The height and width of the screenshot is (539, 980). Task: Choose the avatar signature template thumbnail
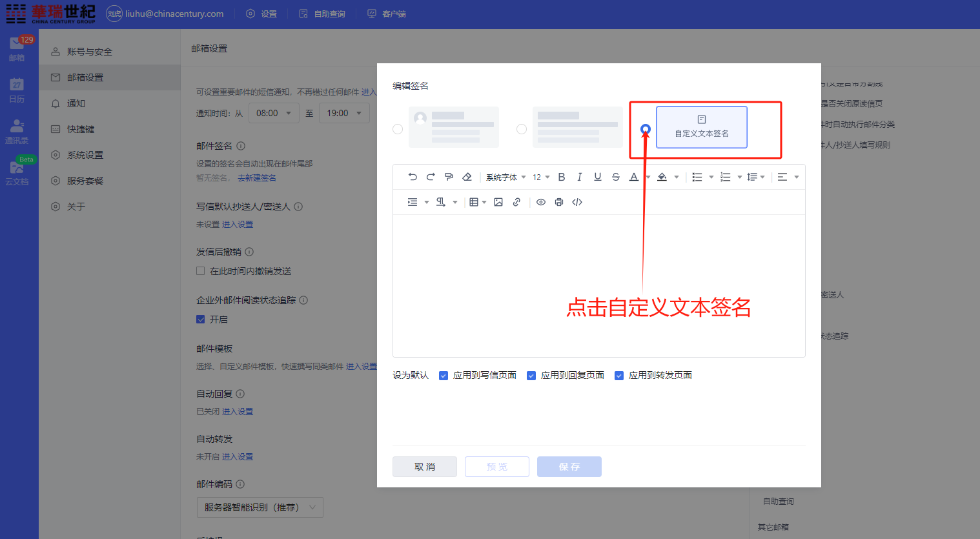454,127
